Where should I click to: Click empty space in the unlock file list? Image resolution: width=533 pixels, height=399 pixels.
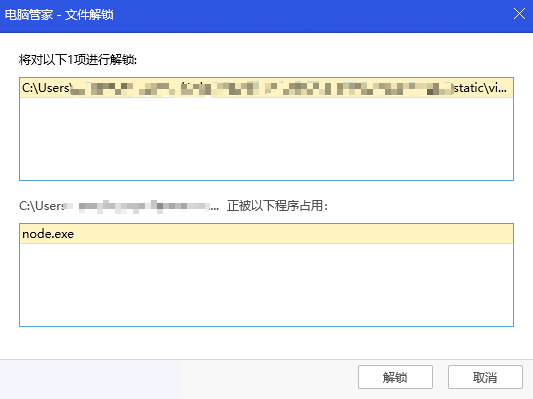[266, 139]
